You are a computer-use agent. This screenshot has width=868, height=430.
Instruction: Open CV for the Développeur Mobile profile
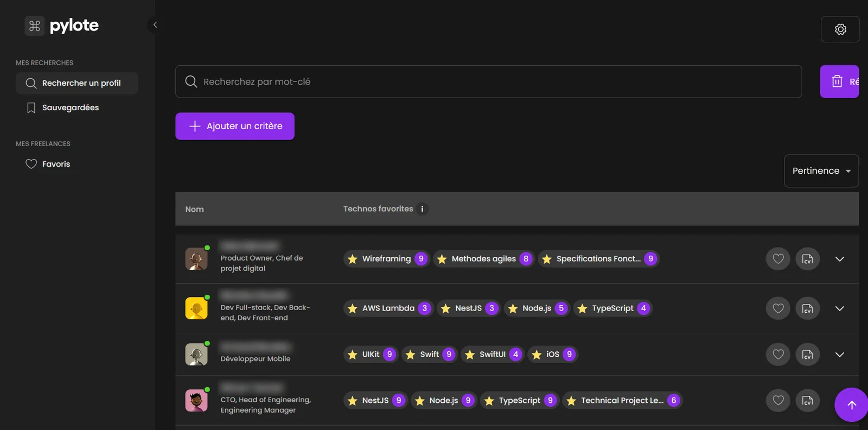pyautogui.click(x=807, y=355)
